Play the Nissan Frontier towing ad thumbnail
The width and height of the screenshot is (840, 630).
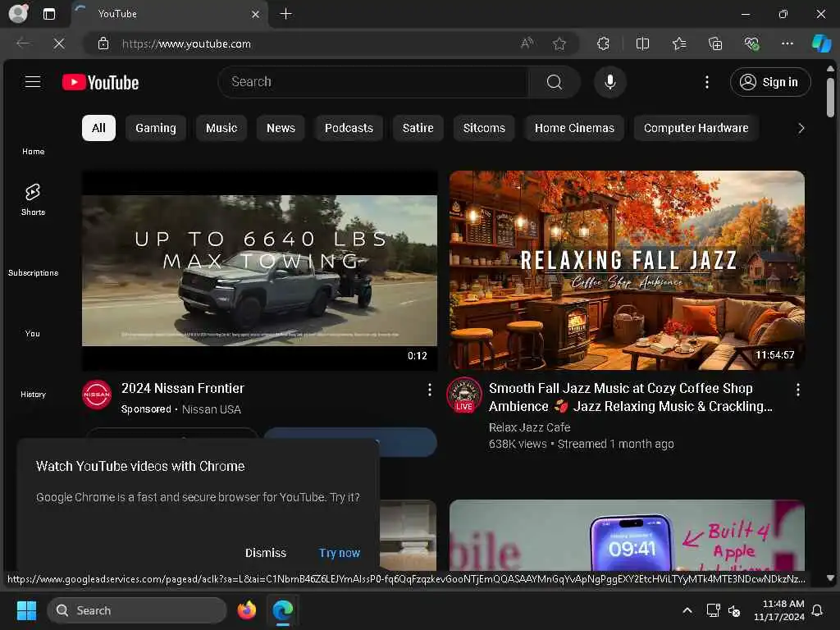click(259, 271)
